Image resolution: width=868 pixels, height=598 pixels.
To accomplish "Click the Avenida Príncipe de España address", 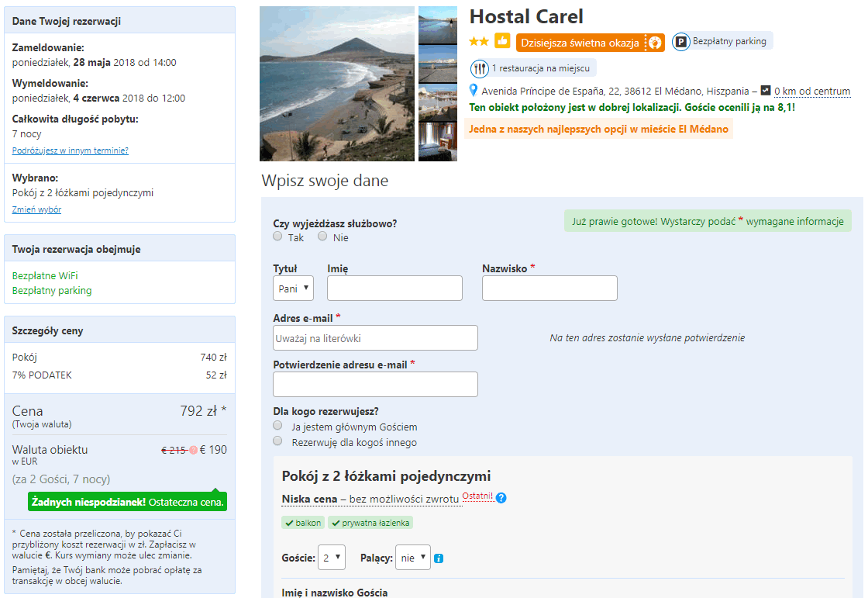I will click(615, 91).
